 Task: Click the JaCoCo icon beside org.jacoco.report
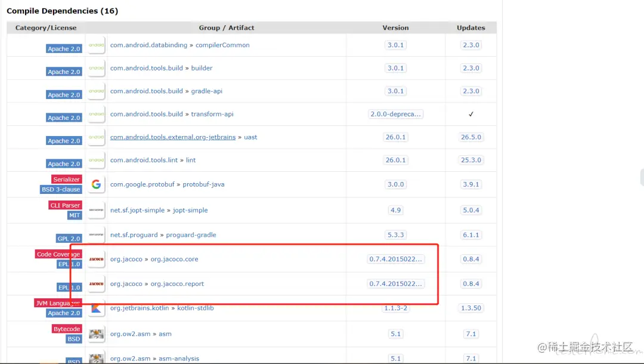(x=96, y=283)
